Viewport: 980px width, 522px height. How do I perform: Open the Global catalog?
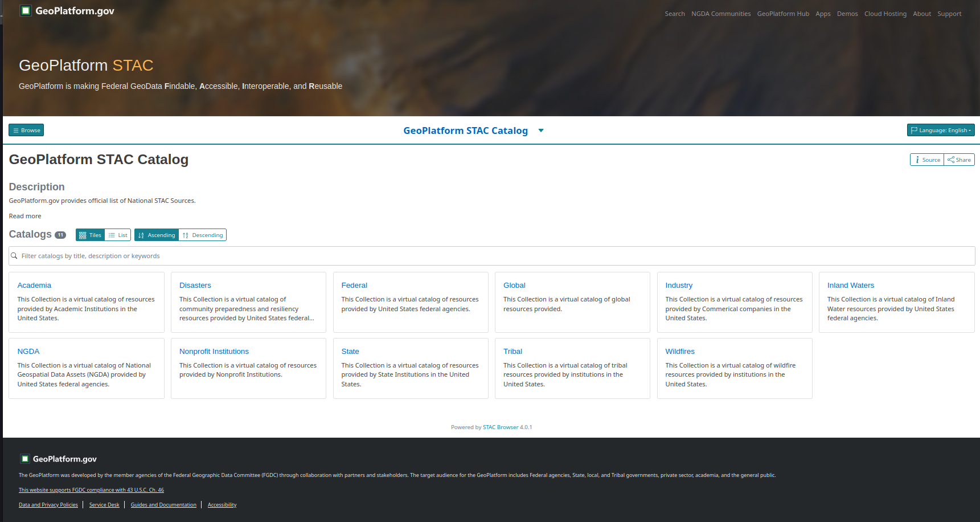click(514, 286)
